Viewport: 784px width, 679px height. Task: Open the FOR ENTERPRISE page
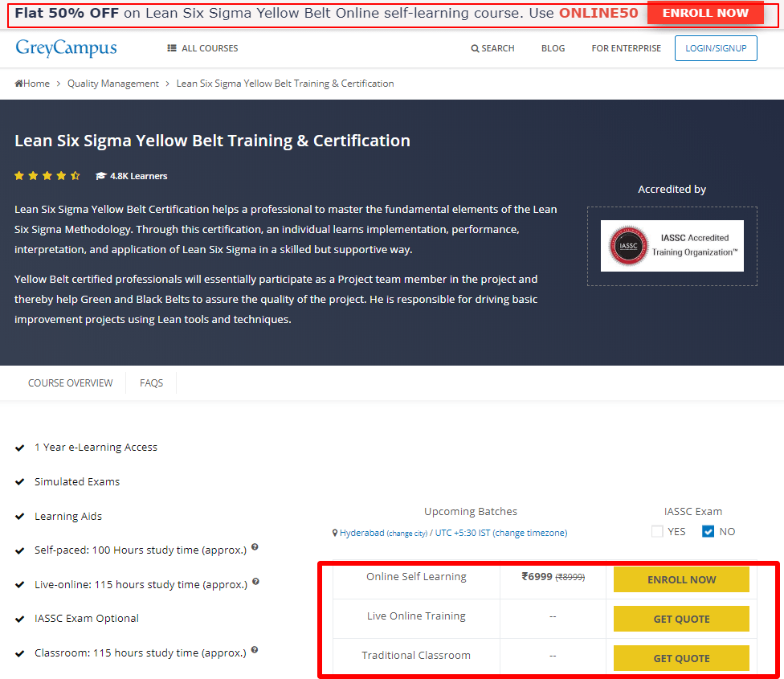click(626, 48)
